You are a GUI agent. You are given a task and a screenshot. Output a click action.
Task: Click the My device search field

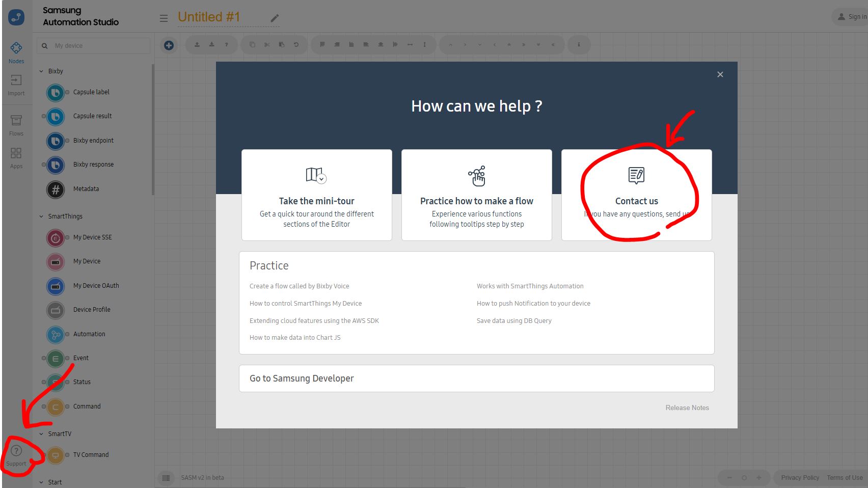point(94,46)
